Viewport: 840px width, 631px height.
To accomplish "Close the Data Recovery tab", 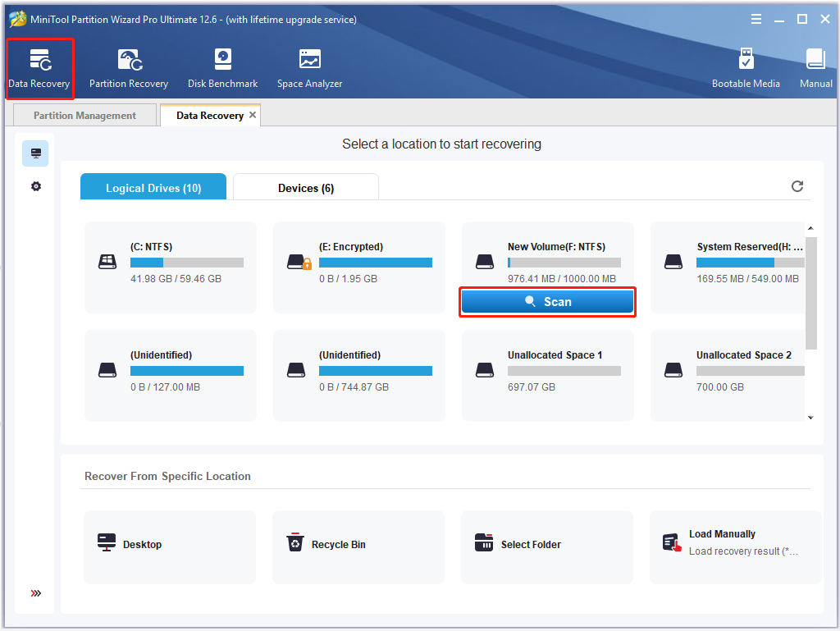I will 253,115.
